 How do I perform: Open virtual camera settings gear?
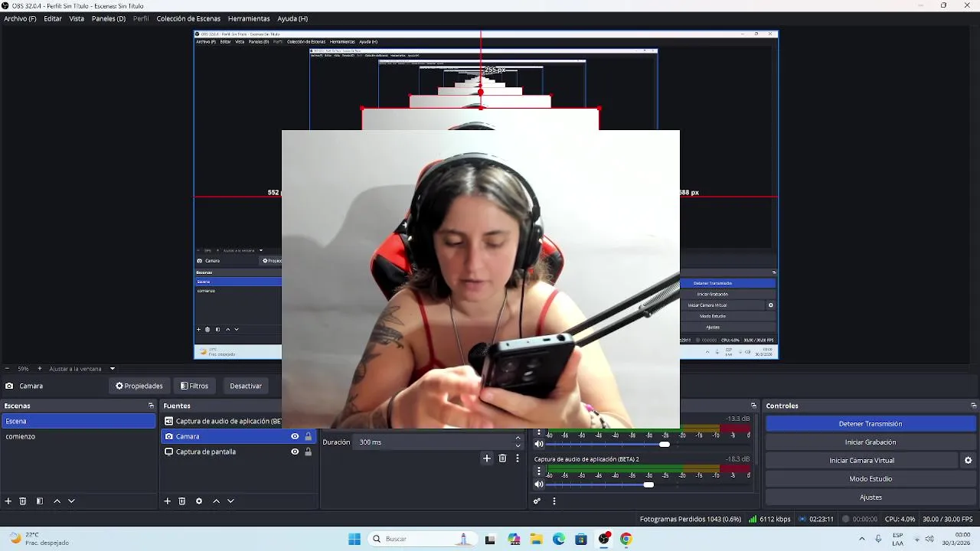968,461
